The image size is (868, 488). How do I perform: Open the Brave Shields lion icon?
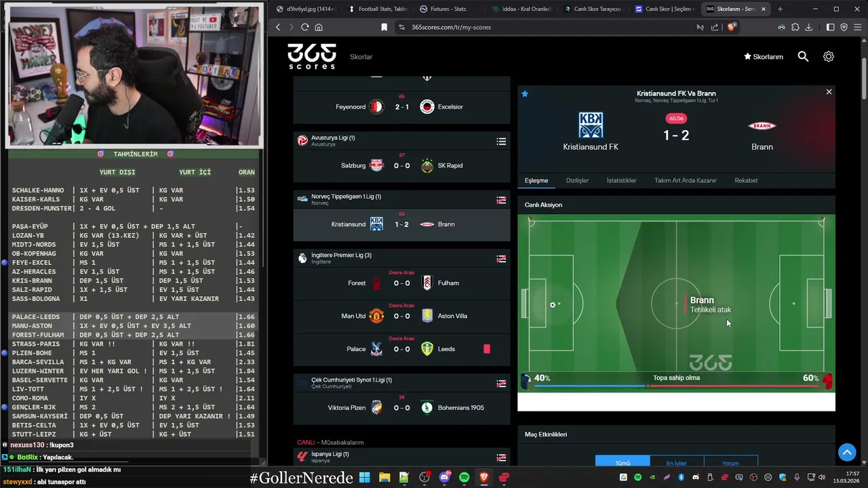pyautogui.click(x=731, y=27)
